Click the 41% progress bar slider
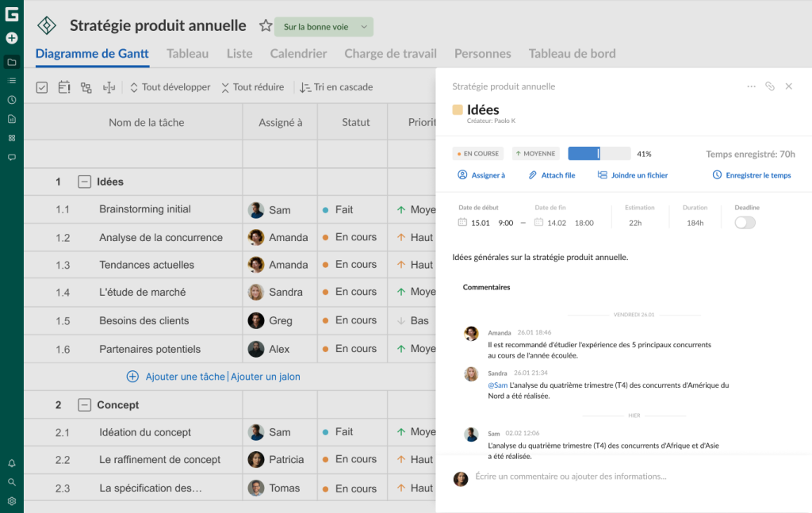812x513 pixels. coord(599,153)
